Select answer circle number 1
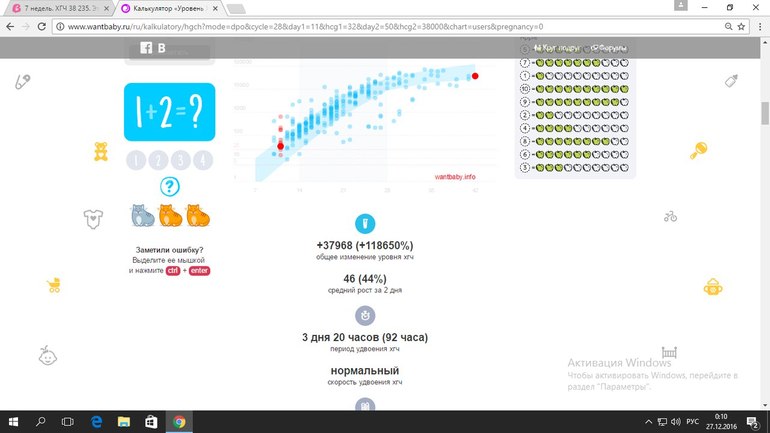770x433 pixels. (135, 160)
